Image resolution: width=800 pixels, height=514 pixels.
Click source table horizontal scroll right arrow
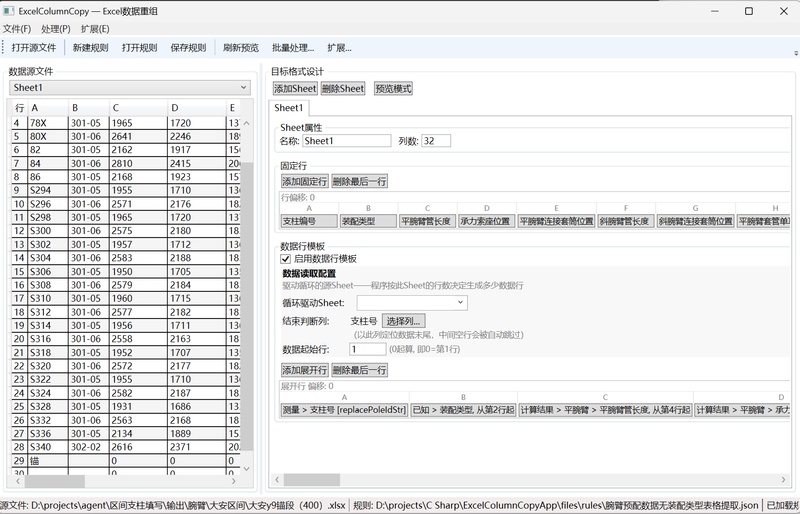coord(234,481)
